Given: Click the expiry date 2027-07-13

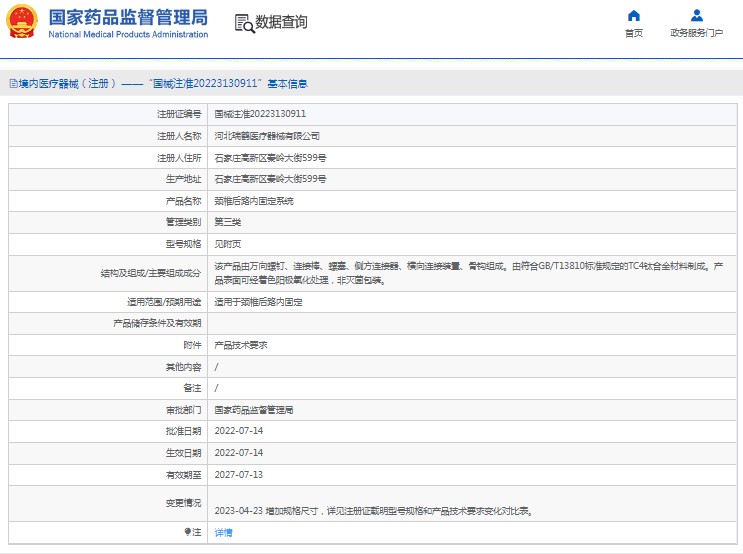Looking at the screenshot, I should (x=238, y=475).
